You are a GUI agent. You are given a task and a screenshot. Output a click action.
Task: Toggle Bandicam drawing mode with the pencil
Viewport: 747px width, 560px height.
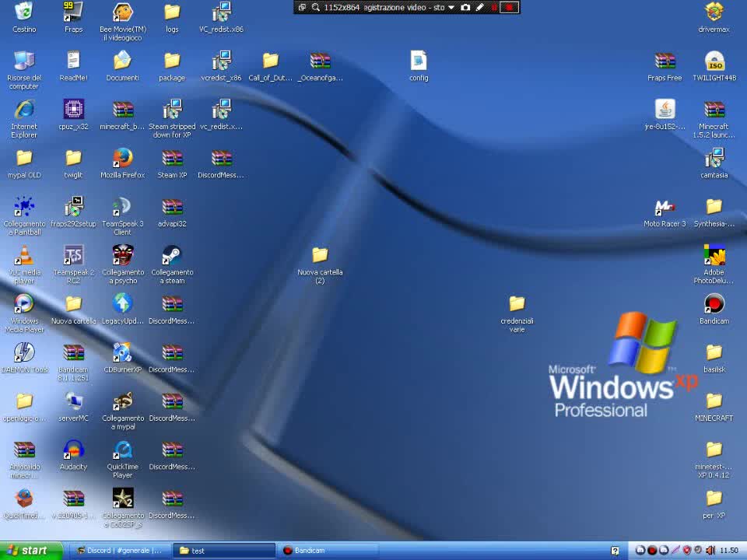tap(482, 7)
